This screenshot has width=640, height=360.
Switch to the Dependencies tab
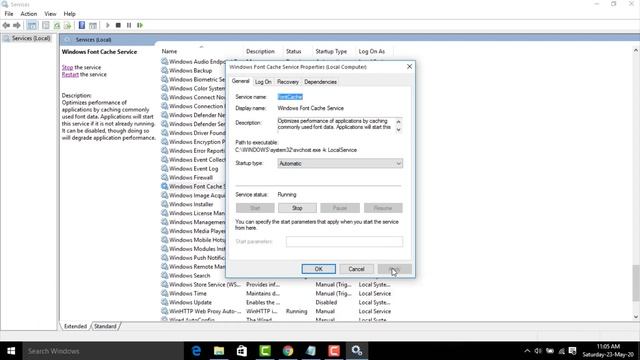pyautogui.click(x=320, y=82)
